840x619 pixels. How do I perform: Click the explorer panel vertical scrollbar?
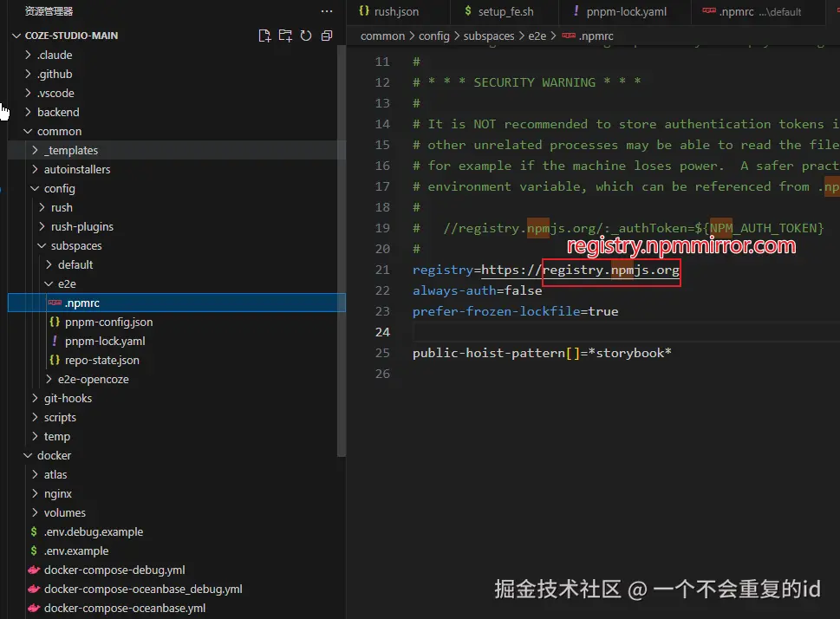tap(342, 251)
